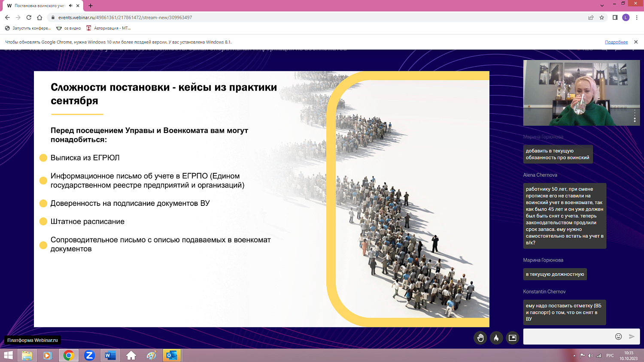644x362 pixels.
Task: Raise your hand in the webinar
Action: click(x=480, y=337)
